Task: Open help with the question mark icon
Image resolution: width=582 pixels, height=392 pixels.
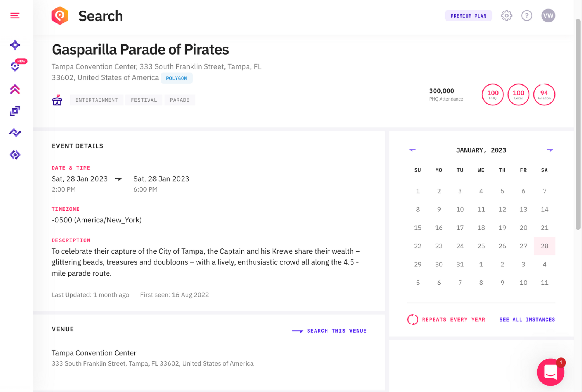Action: [527, 15]
